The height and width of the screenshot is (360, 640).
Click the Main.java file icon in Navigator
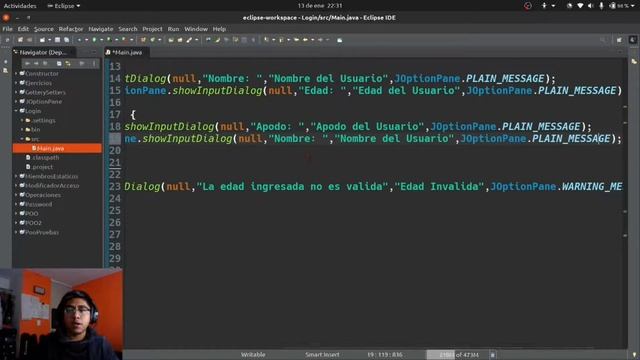[x=34, y=148]
